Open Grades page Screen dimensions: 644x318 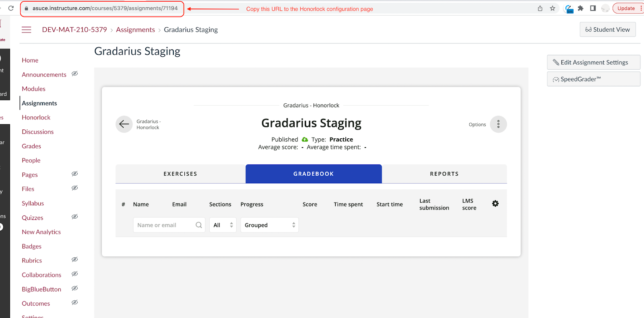tap(31, 146)
